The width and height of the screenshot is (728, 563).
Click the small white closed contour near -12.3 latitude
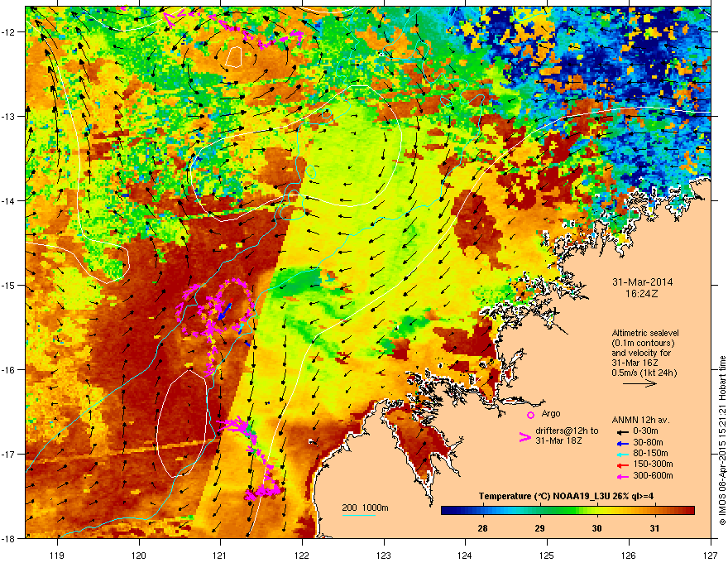click(233, 56)
